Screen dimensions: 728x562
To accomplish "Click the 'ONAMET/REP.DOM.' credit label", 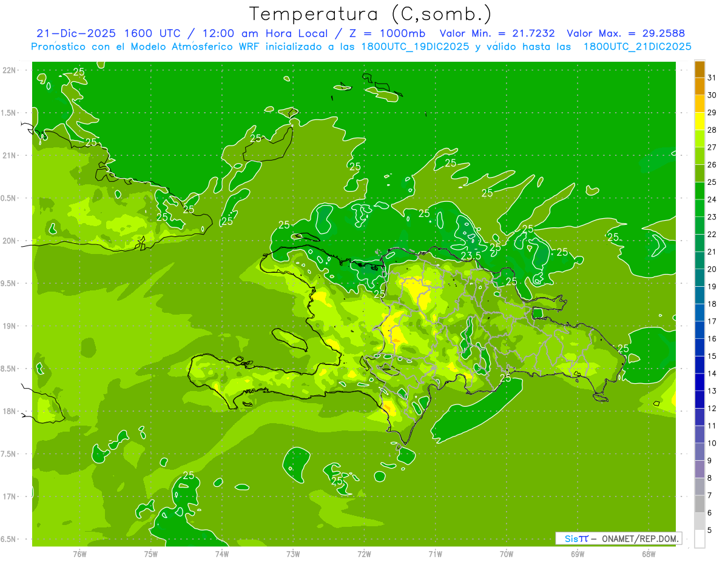I will pyautogui.click(x=640, y=538).
